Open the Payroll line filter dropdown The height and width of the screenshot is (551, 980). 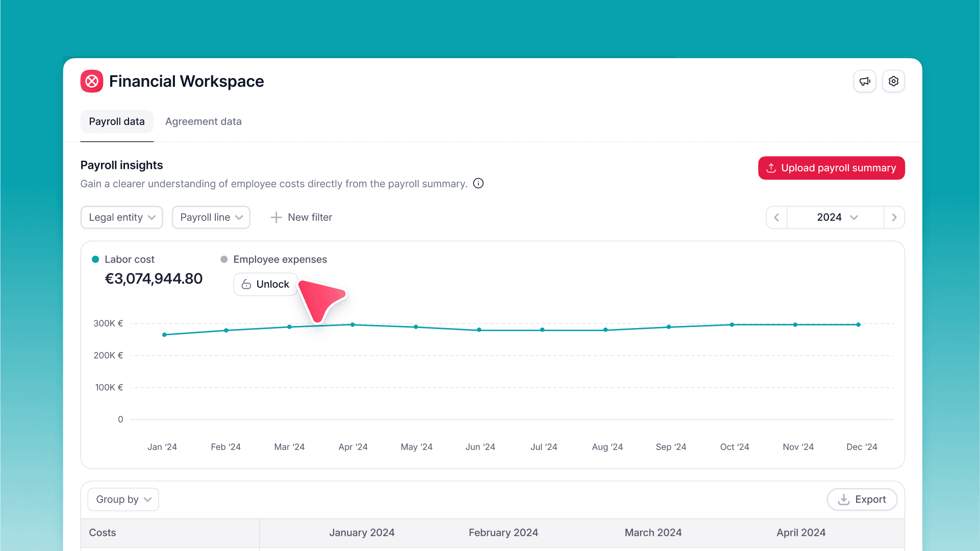click(211, 217)
